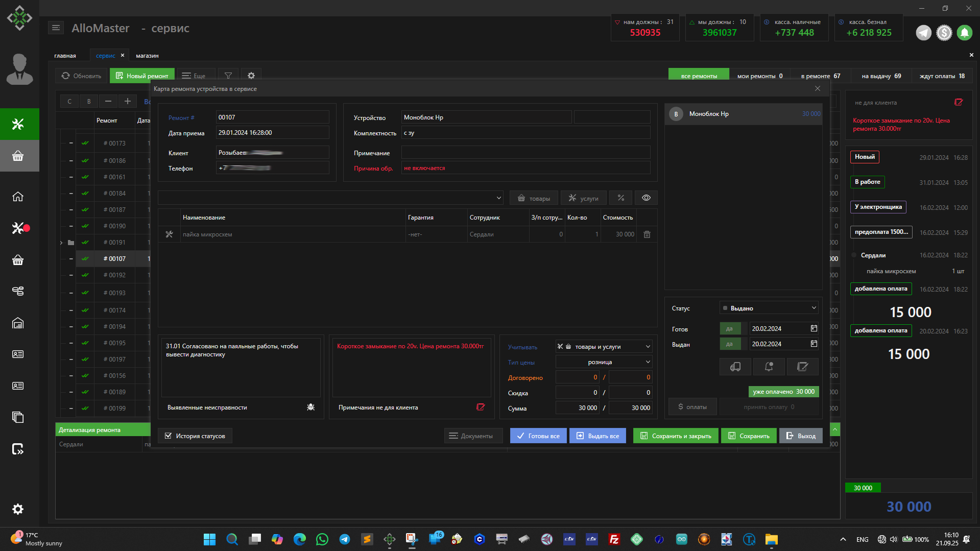This screenshot has width=980, height=551.
Task: Open the Учитывать товары и услуги dropdown
Action: tap(604, 347)
